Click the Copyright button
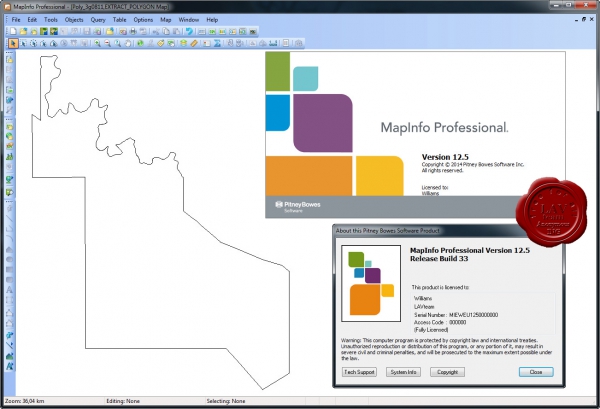 point(447,372)
